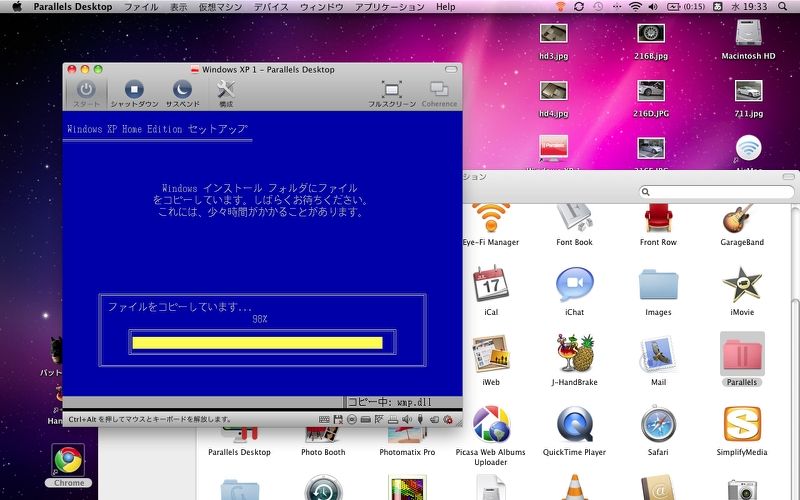The height and width of the screenshot is (500, 800).
Task: Select hd3.jpg thumbnail on desktop
Action: click(x=553, y=34)
